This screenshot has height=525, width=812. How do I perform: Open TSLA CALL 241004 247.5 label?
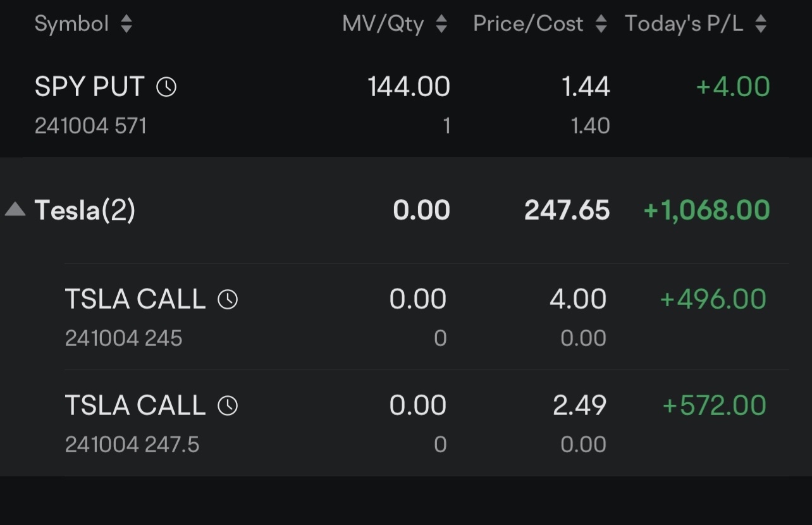pos(135,405)
